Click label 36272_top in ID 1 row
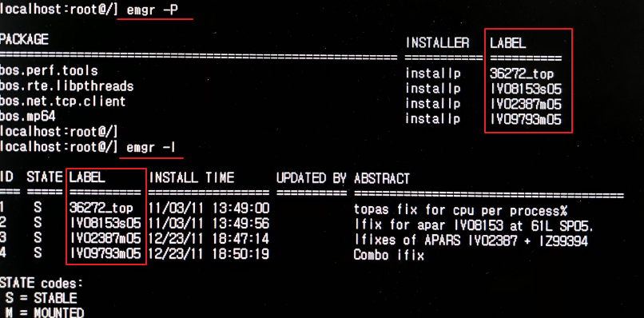Viewport: 644px width, 318px height. (x=101, y=209)
